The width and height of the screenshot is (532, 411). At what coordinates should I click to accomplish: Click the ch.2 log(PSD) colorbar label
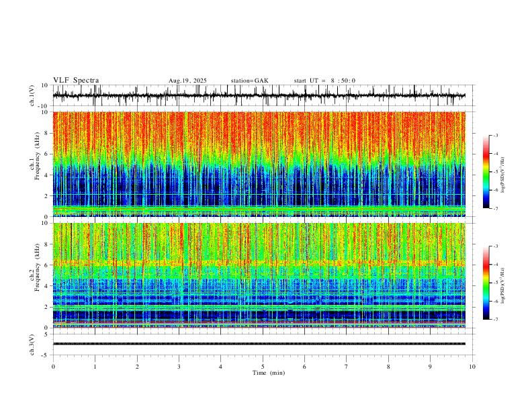[x=503, y=285]
